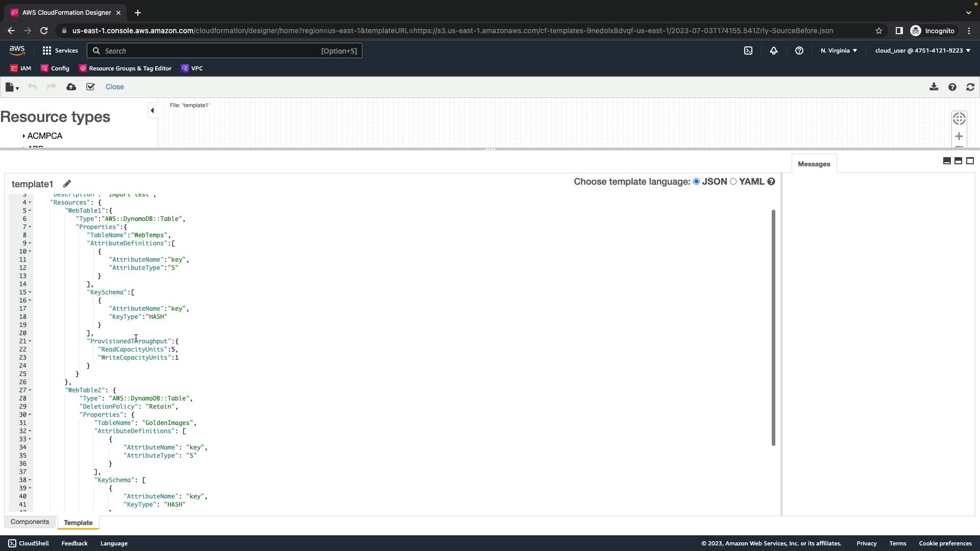
Task: Click the Close link in toolbar
Action: [x=114, y=87]
